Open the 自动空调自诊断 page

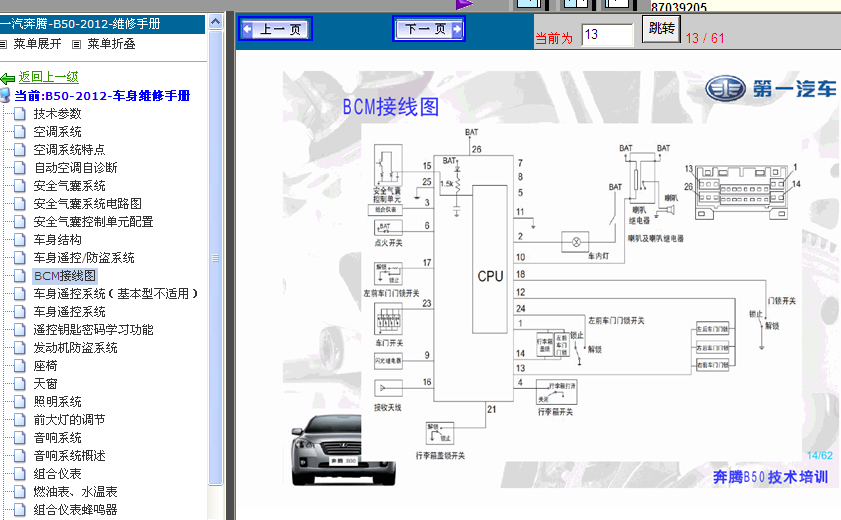76,168
